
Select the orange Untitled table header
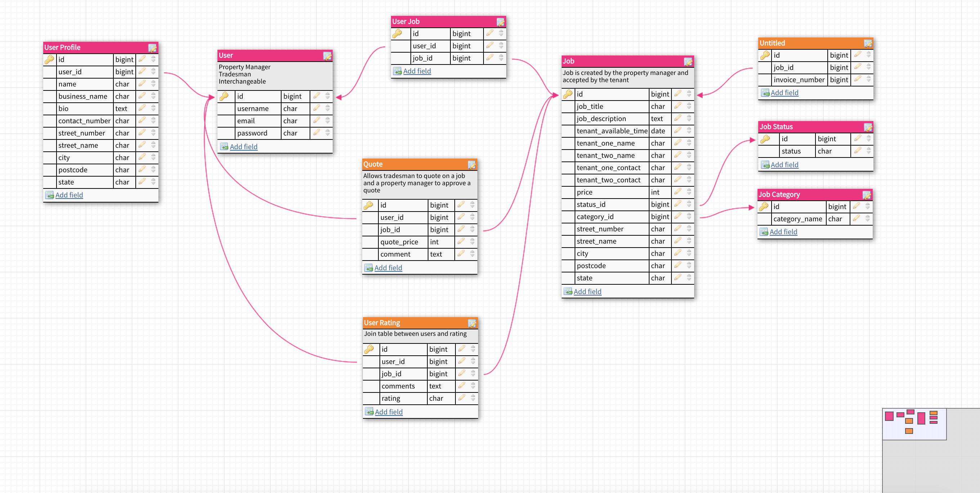click(x=806, y=43)
